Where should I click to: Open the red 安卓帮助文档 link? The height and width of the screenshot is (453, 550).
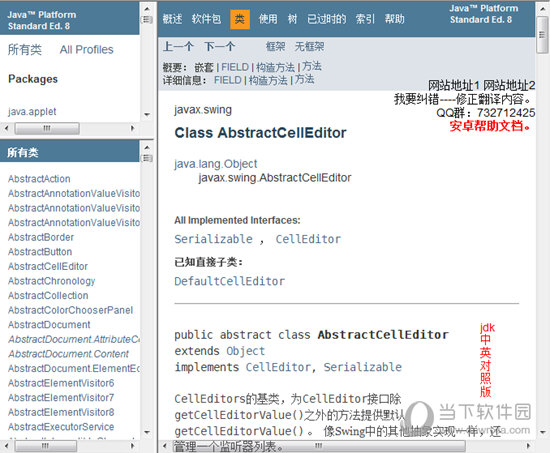[x=490, y=126]
